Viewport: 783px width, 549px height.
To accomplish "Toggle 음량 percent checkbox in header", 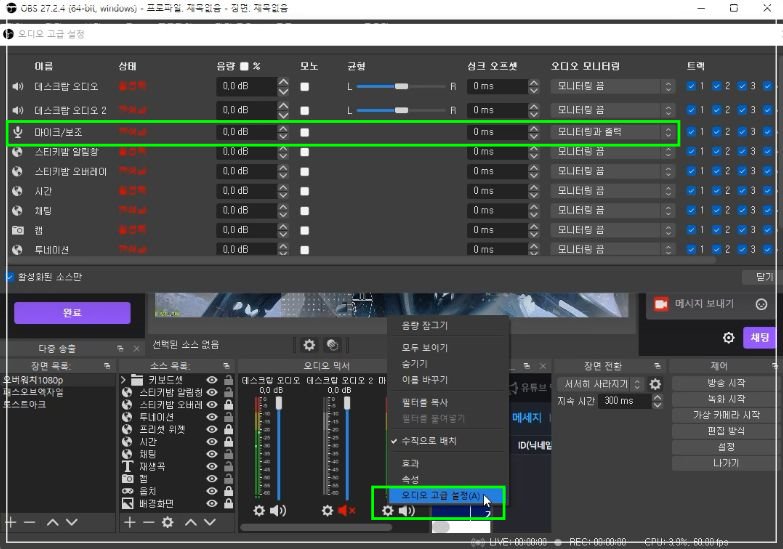I will click(244, 66).
